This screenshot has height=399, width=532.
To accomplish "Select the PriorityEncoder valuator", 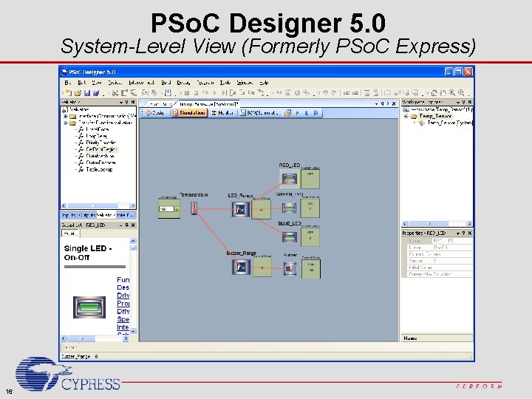I will coord(100,143).
